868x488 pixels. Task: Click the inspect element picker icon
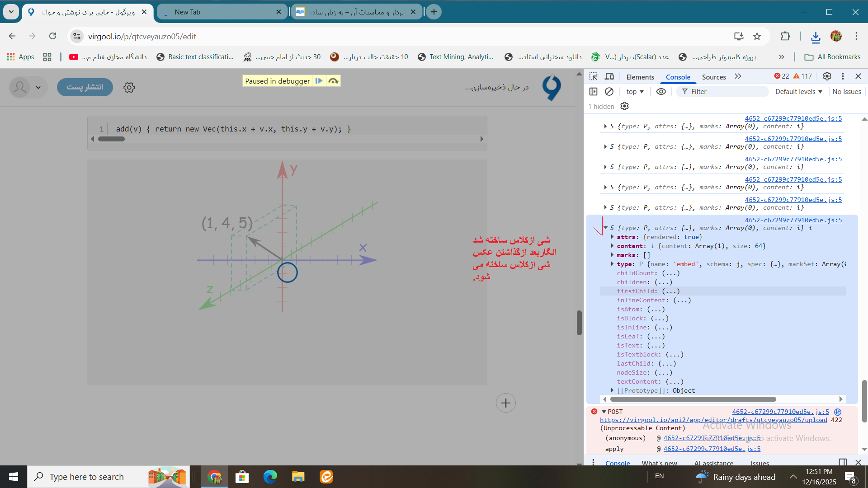[x=594, y=76]
